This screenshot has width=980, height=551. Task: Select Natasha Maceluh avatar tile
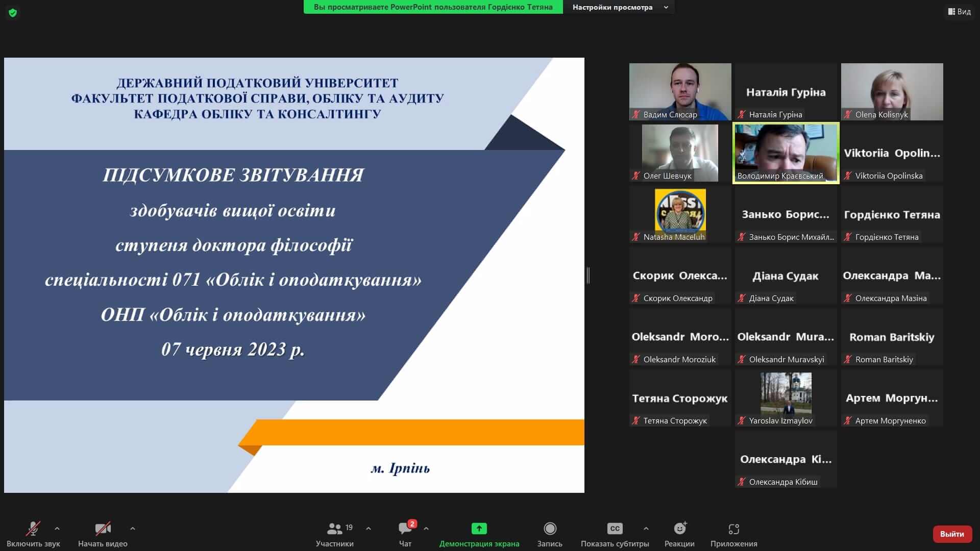point(680,214)
